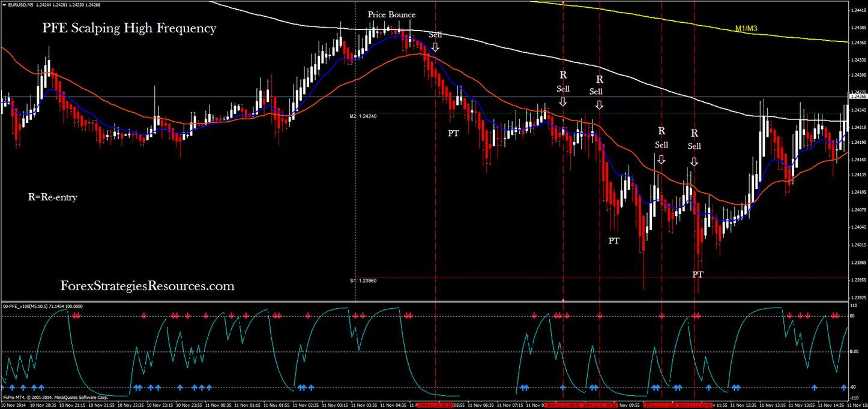868x409 pixels.
Task: Click the FxPro MT4 copyright text
Action: coord(55,397)
